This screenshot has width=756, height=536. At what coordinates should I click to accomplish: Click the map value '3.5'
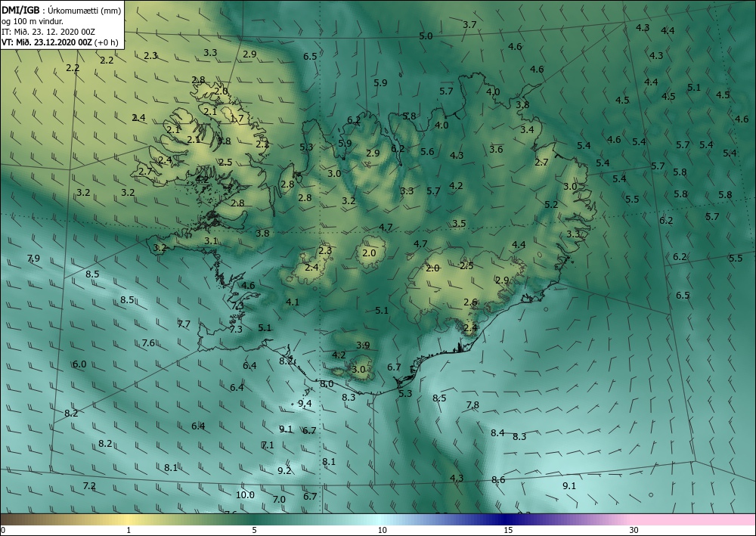tap(459, 223)
